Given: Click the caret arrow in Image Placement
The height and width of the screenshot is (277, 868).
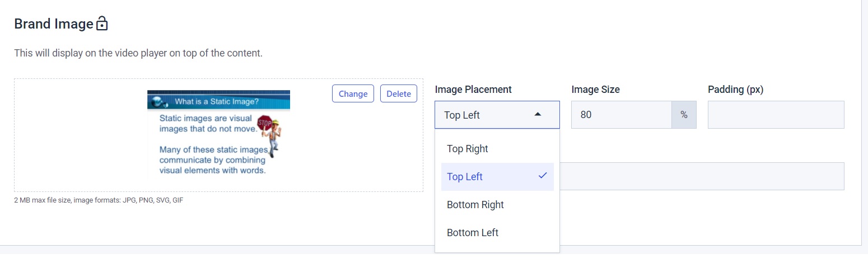Looking at the screenshot, I should 538,114.
